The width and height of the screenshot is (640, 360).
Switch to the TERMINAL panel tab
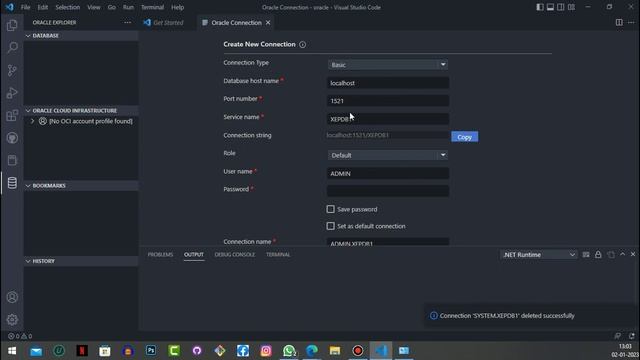(278, 255)
